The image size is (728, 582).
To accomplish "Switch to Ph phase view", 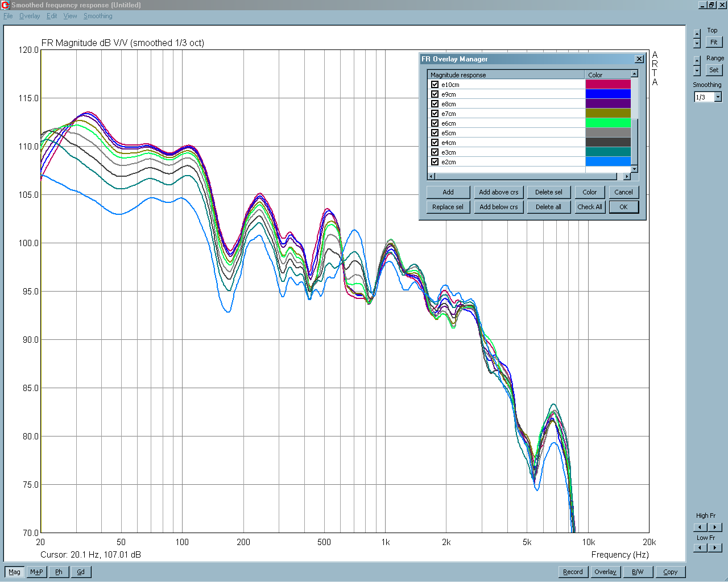I will (59, 572).
